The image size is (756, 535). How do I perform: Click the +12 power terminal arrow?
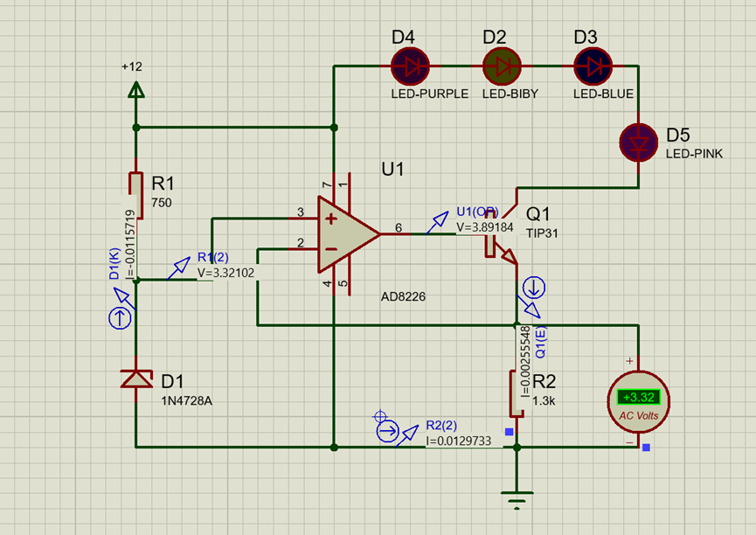click(x=136, y=90)
